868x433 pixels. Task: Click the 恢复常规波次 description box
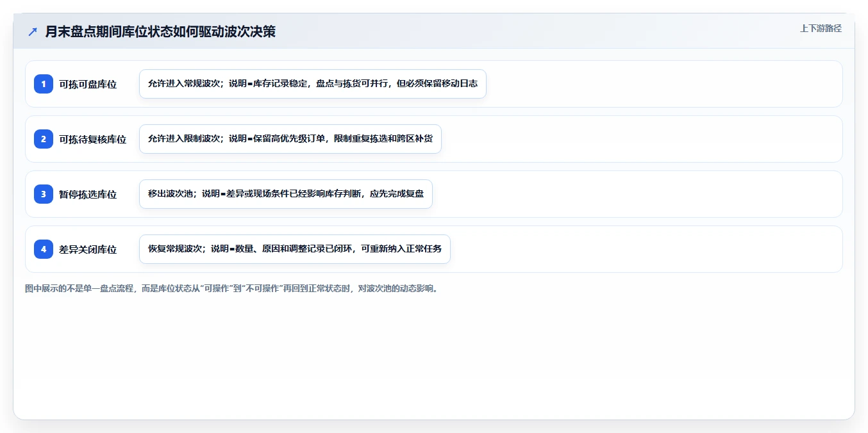pos(295,249)
